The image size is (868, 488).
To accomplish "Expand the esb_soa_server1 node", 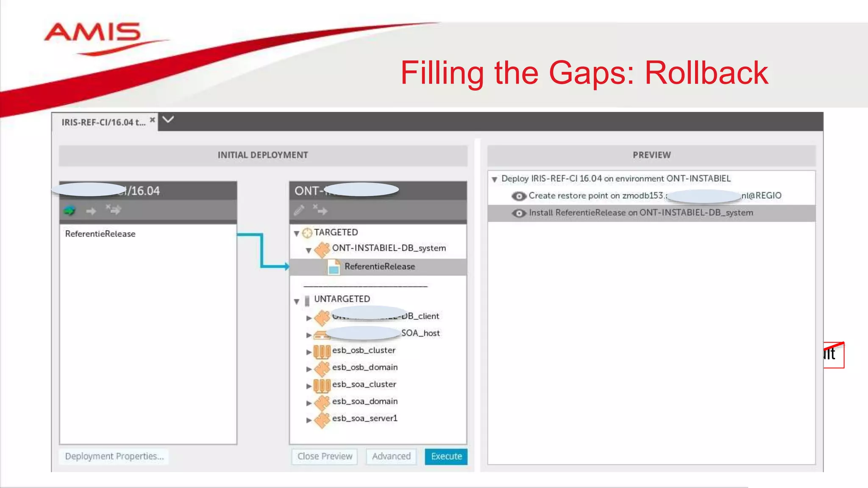I will [x=309, y=420].
